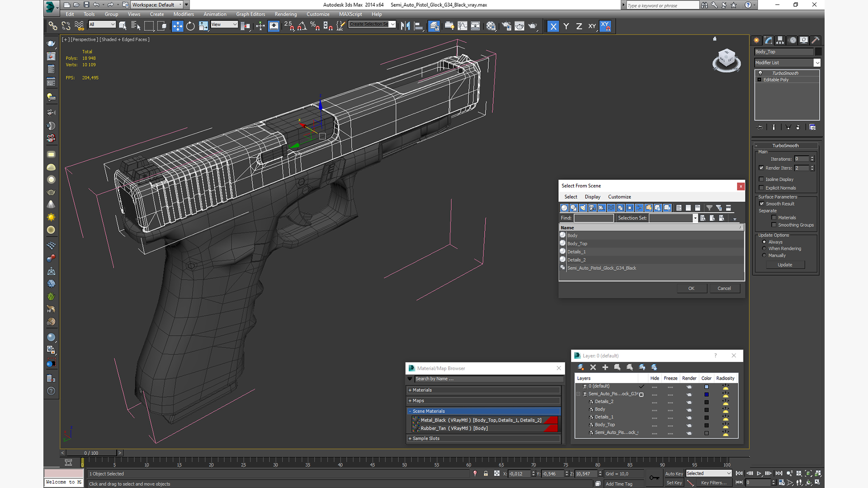The image size is (868, 488).
Task: Click the Select and Link tool
Action: (x=53, y=26)
